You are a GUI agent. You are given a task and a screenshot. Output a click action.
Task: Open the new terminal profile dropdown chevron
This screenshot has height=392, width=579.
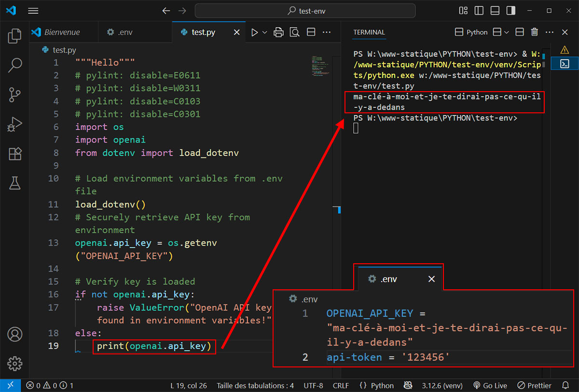[506, 32]
